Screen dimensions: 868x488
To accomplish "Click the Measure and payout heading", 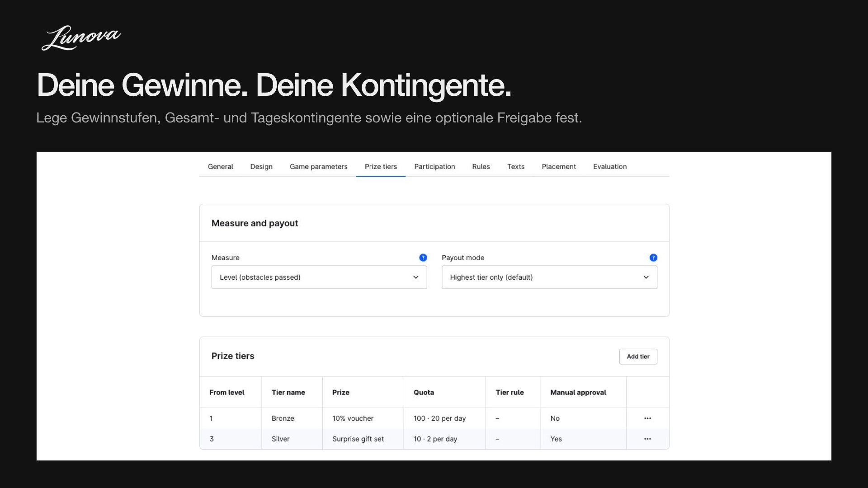I will click(255, 223).
